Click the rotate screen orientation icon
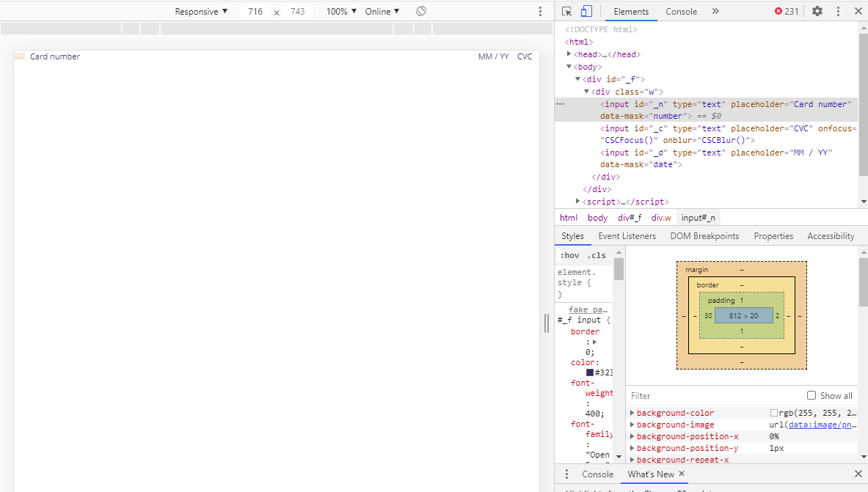The image size is (868, 492). pos(420,11)
